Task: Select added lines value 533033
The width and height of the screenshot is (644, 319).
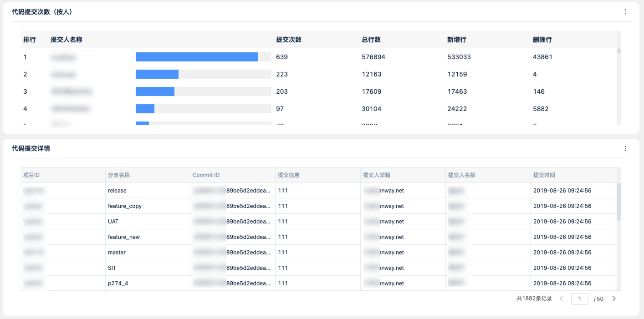Action: tap(459, 57)
